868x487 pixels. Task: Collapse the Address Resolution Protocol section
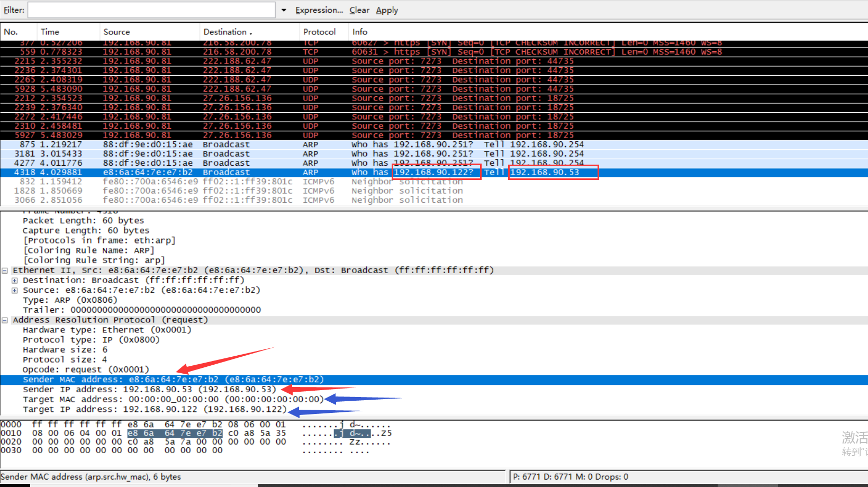tap(5, 320)
